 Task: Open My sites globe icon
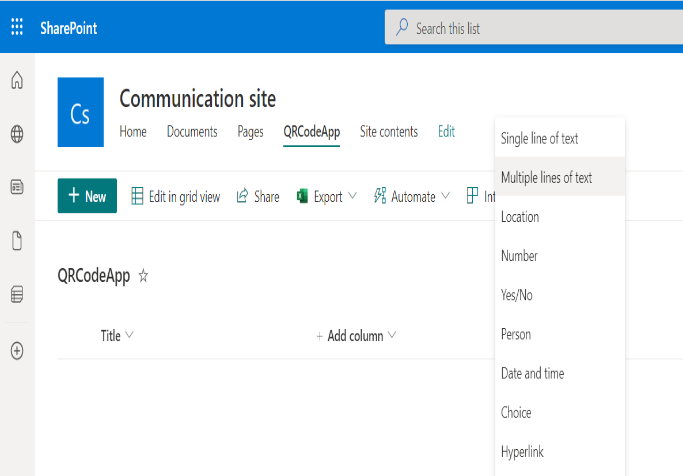pos(17,134)
